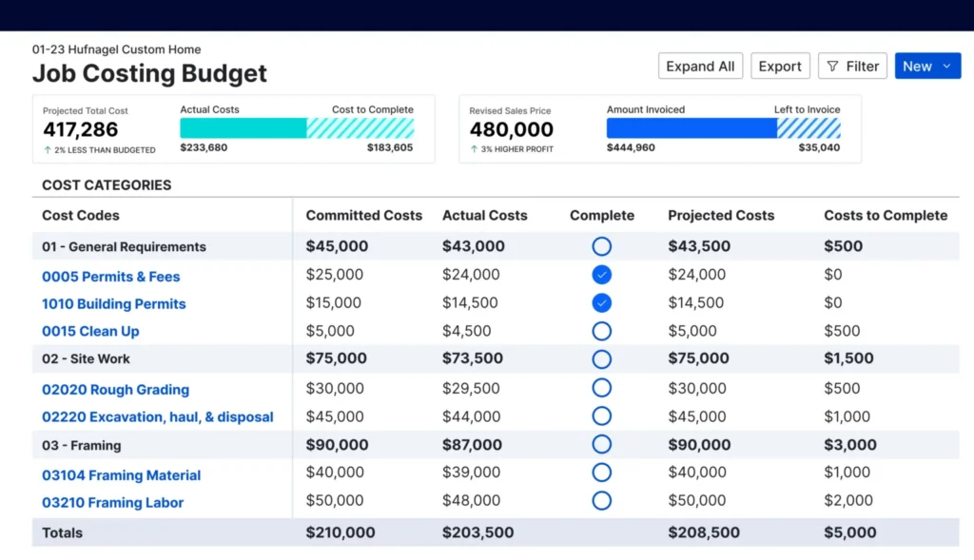Click the Projected Total Cost value 417,286

[81, 130]
